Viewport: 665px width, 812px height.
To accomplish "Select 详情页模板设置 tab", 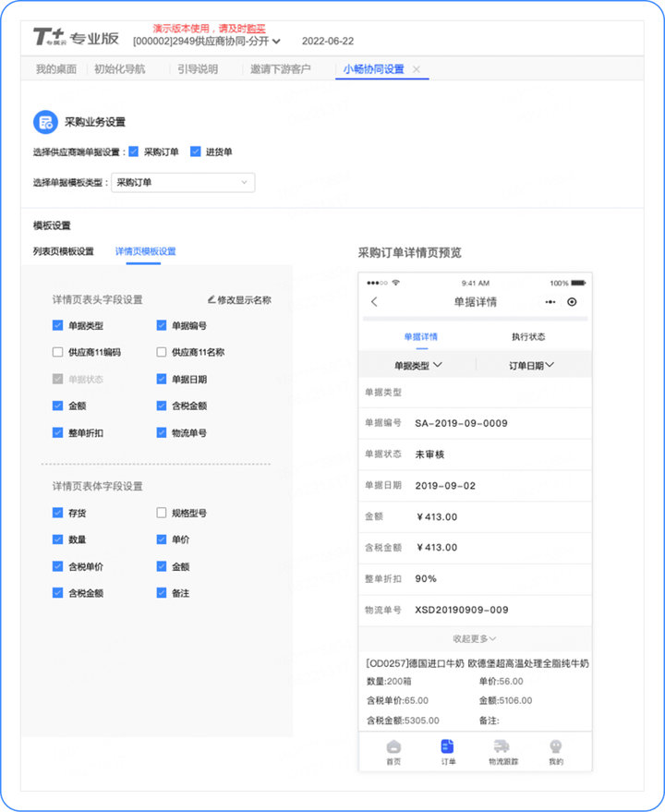I will tap(146, 251).
